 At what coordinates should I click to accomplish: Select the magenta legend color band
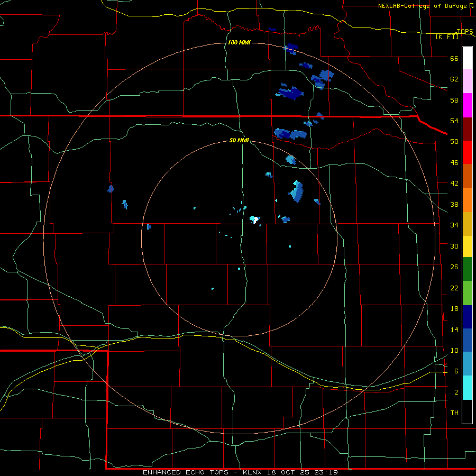pyautogui.click(x=467, y=105)
